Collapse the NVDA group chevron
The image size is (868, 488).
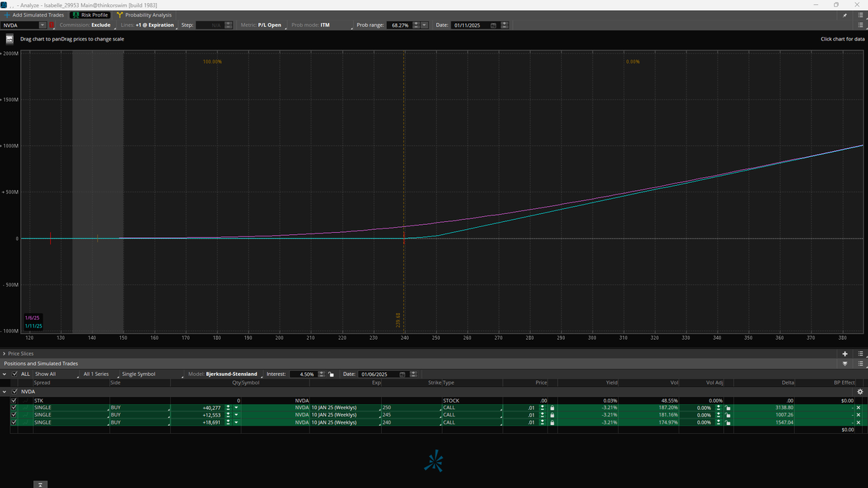5,391
